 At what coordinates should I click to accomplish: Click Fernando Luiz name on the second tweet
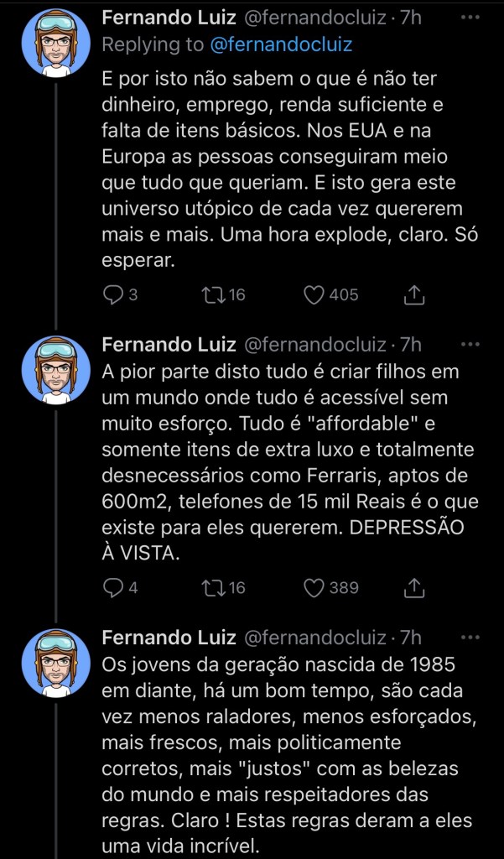click(x=168, y=344)
